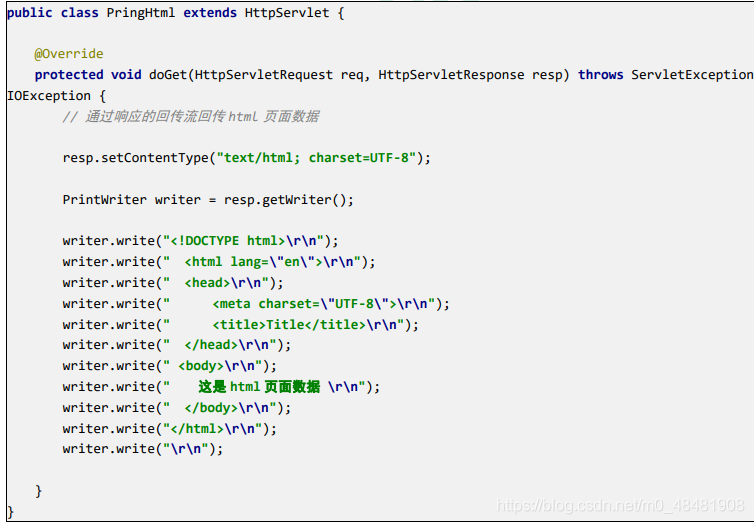Click the writer.write line with <head>

click(x=173, y=283)
